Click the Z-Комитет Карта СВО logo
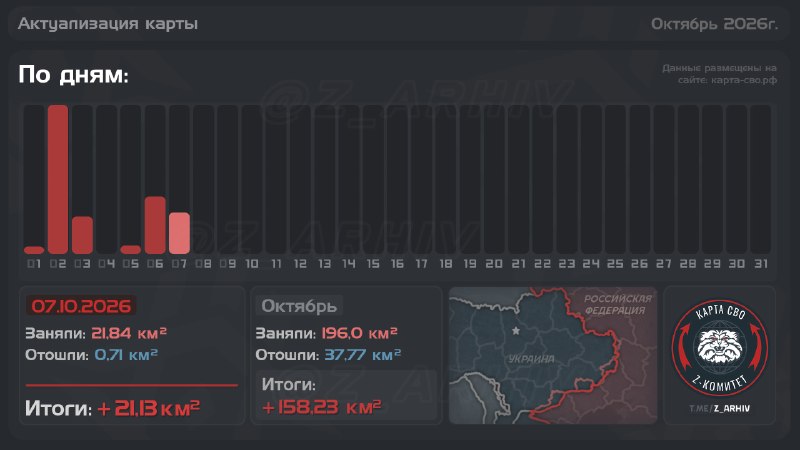This screenshot has height=450, width=800. coord(719,347)
